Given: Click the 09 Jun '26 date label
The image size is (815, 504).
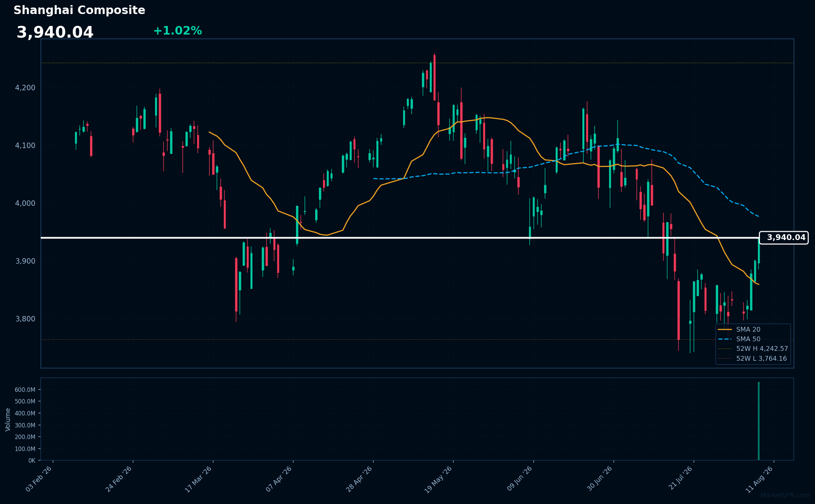Looking at the screenshot, I should pyautogui.click(x=519, y=479).
